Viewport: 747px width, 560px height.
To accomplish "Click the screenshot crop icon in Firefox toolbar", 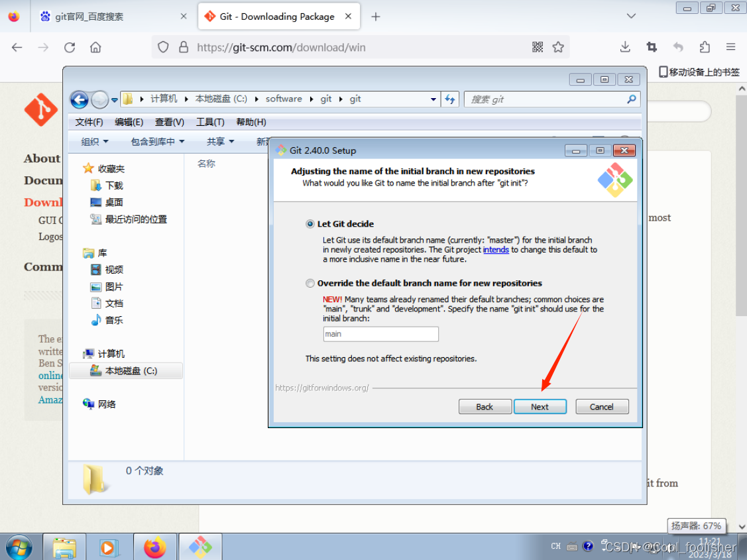I will [x=652, y=47].
